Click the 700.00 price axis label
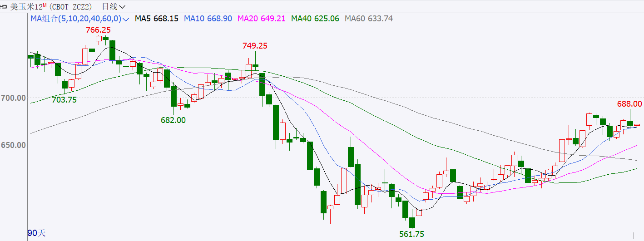 click(13, 98)
